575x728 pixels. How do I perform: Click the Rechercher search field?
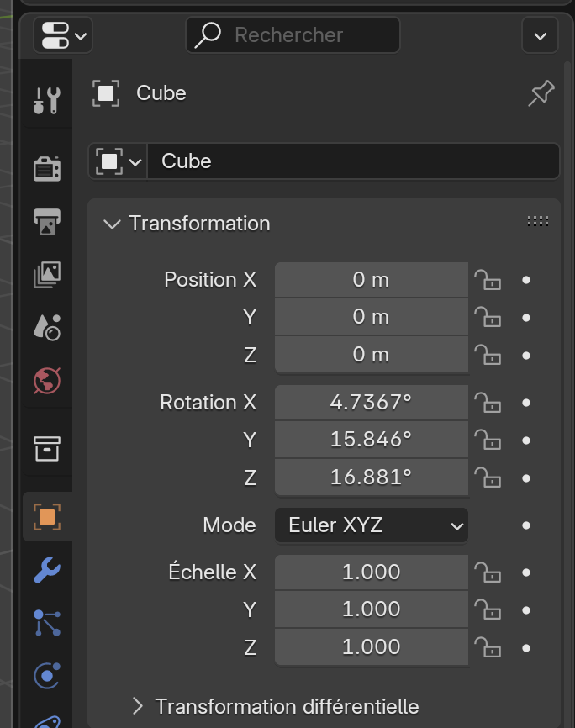tap(293, 35)
